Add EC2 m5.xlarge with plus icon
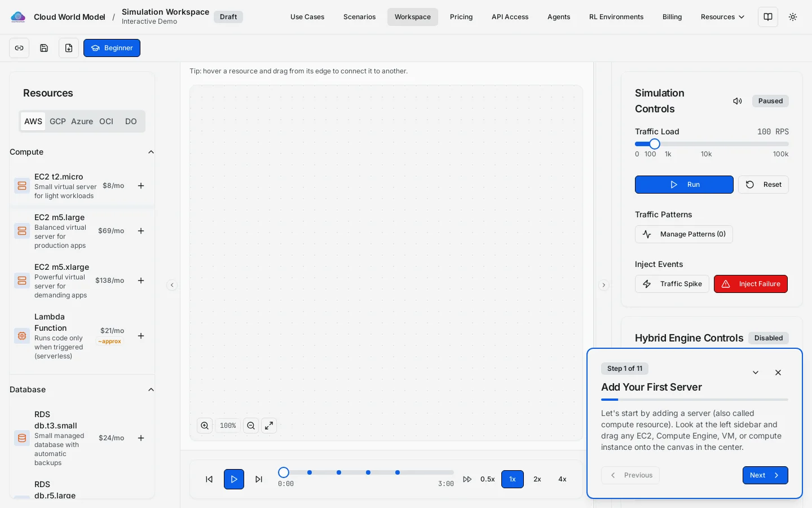This screenshot has width=812, height=508. (141, 281)
